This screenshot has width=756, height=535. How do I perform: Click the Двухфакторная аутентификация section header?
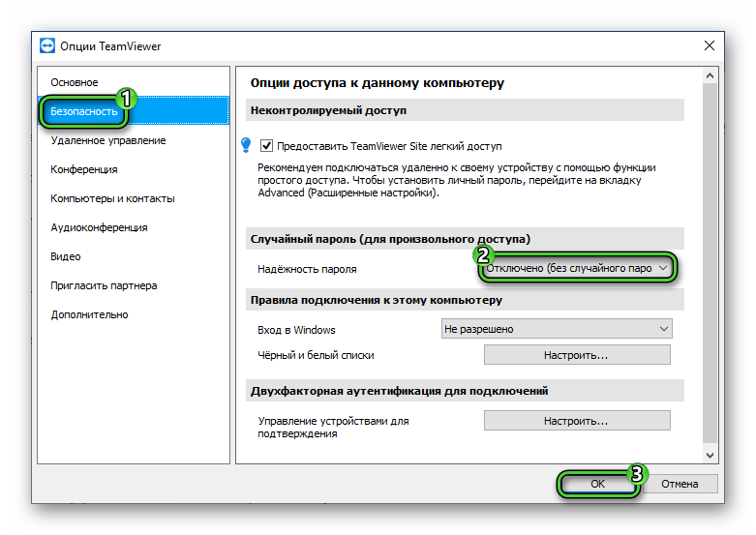click(x=465, y=391)
